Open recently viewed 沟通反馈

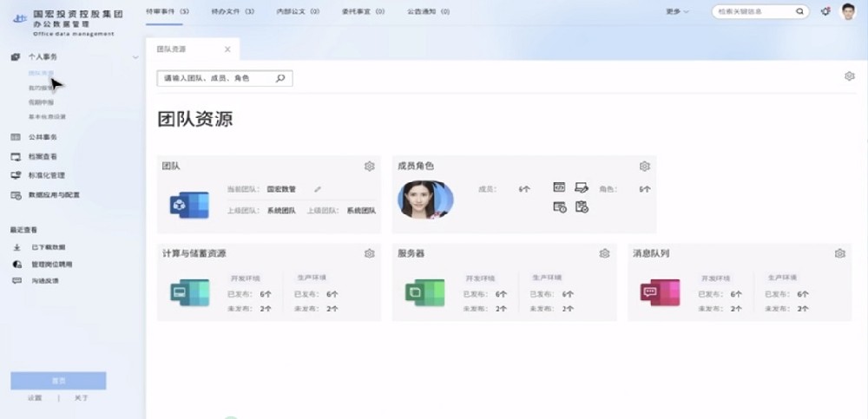pyautogui.click(x=45, y=281)
